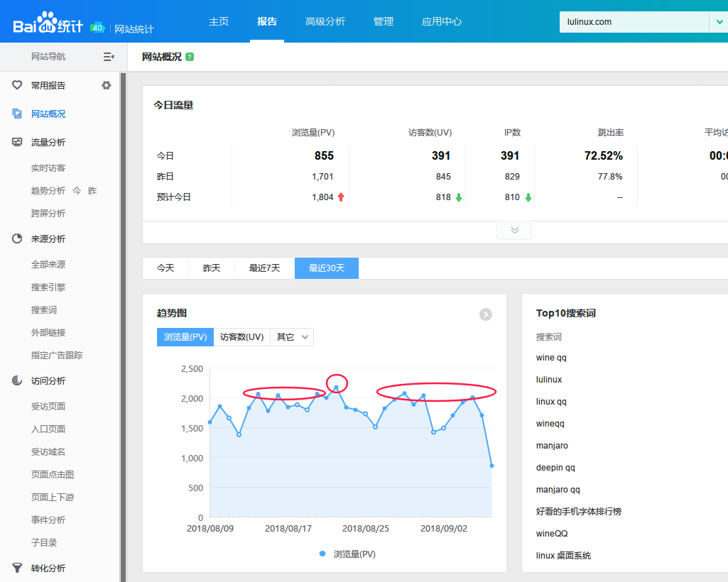Click the 'deepin qq' search term

click(555, 468)
